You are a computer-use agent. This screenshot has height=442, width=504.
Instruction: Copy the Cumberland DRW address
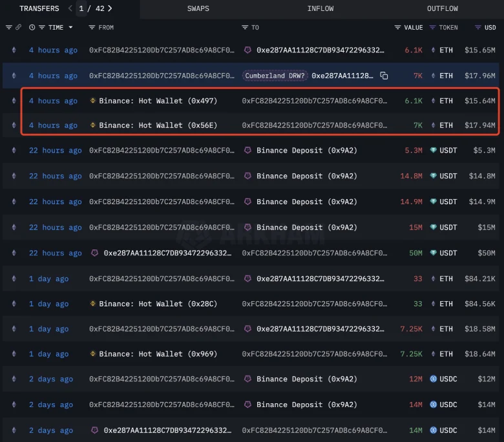coord(384,76)
